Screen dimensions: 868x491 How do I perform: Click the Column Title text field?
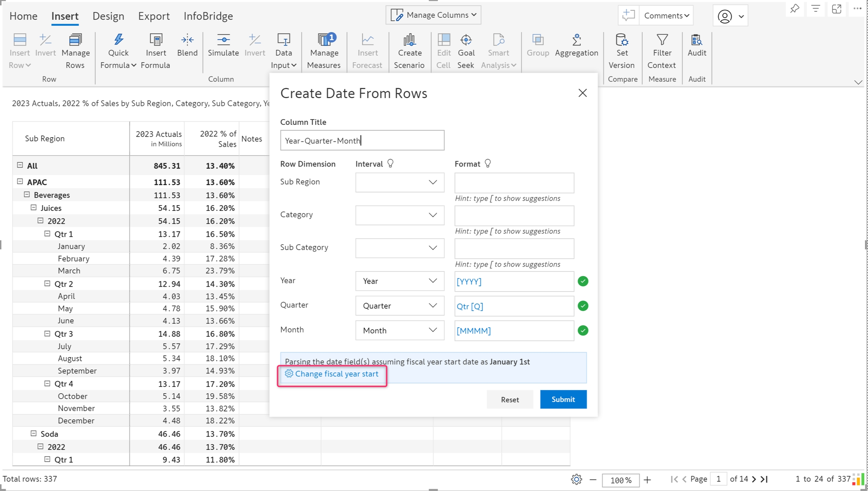[x=362, y=141]
